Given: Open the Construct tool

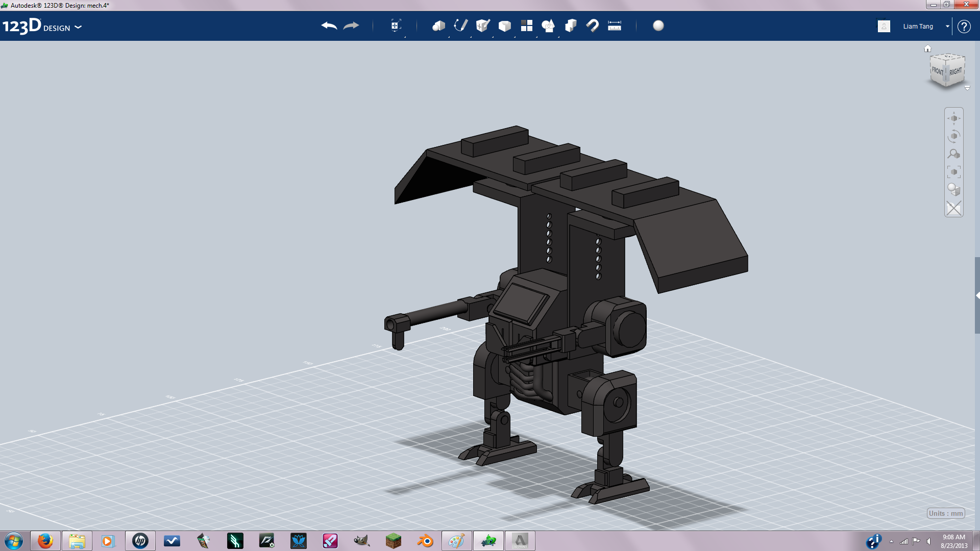Looking at the screenshot, I should tap(482, 26).
